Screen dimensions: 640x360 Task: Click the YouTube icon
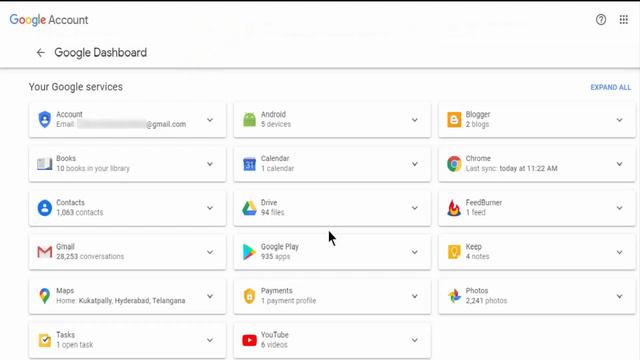pos(249,340)
